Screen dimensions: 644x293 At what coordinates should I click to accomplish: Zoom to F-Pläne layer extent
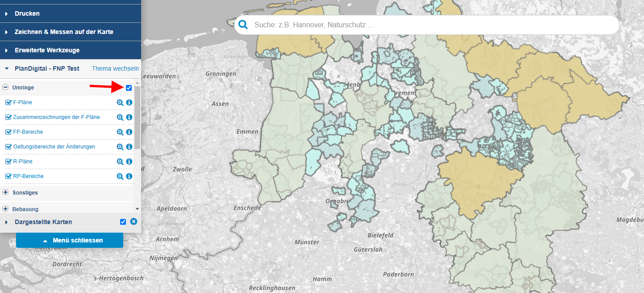[x=120, y=102]
